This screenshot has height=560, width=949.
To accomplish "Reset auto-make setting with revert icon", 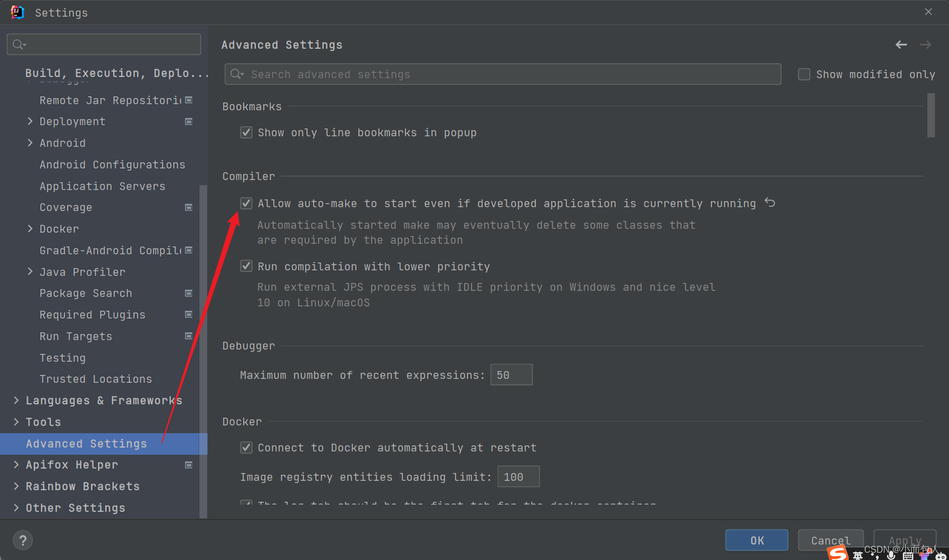I will [770, 203].
